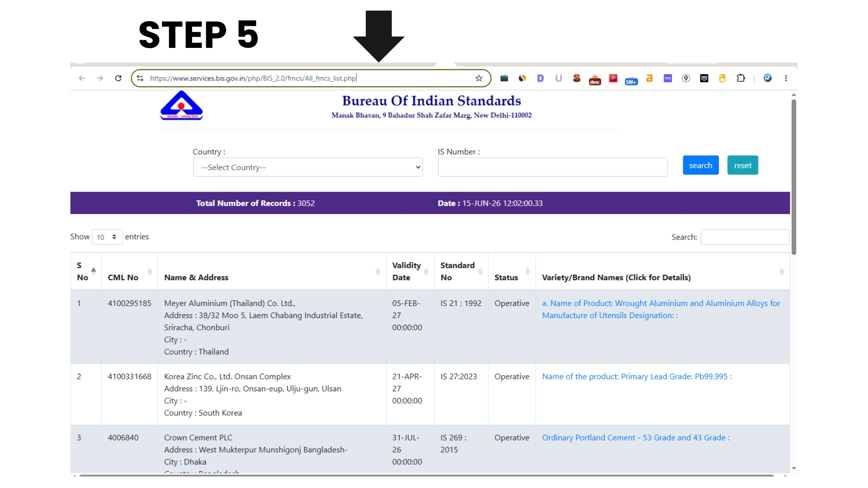The width and height of the screenshot is (868, 488).
Task: Click the blue 'D' extension icon
Action: 540,78
